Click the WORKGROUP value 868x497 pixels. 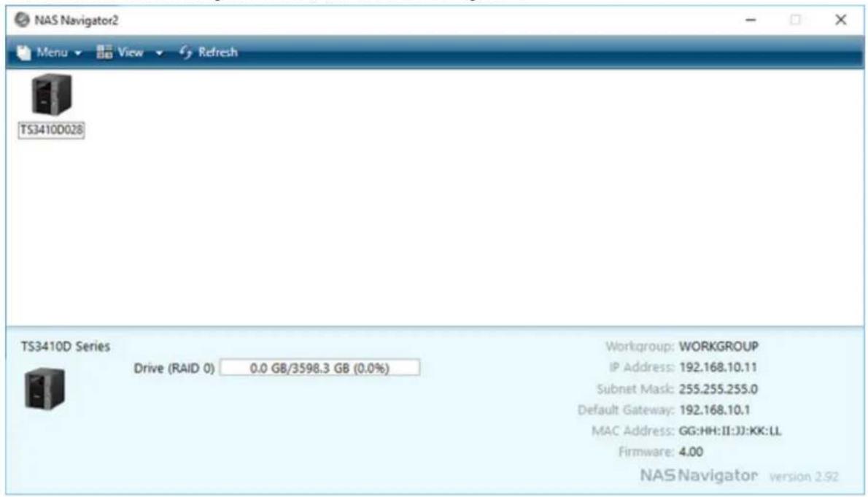point(718,346)
